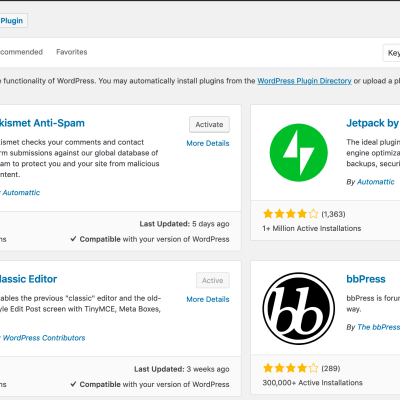
Task: Switch to the Favorites tab
Action: click(72, 52)
